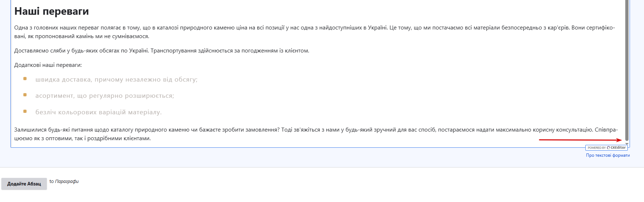Open the 'Про текстові формати' link
The height and width of the screenshot is (202, 644).
(608, 155)
